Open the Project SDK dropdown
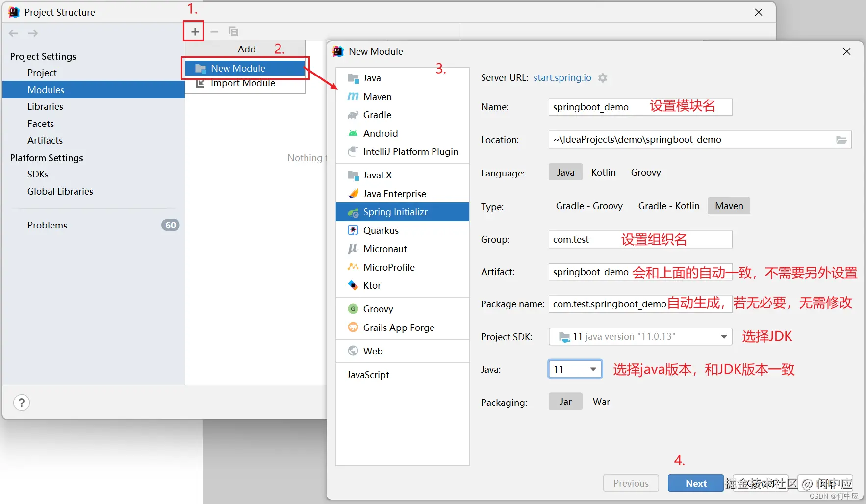 coord(640,337)
